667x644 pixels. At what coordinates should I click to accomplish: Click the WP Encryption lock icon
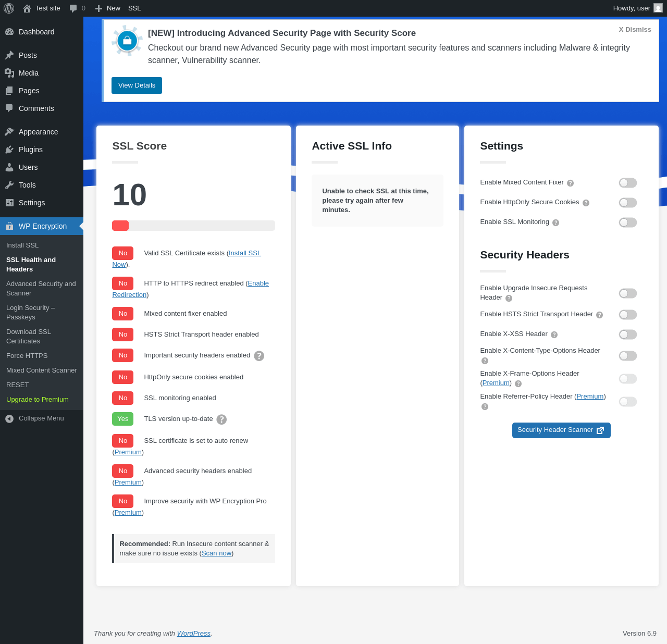point(9,226)
